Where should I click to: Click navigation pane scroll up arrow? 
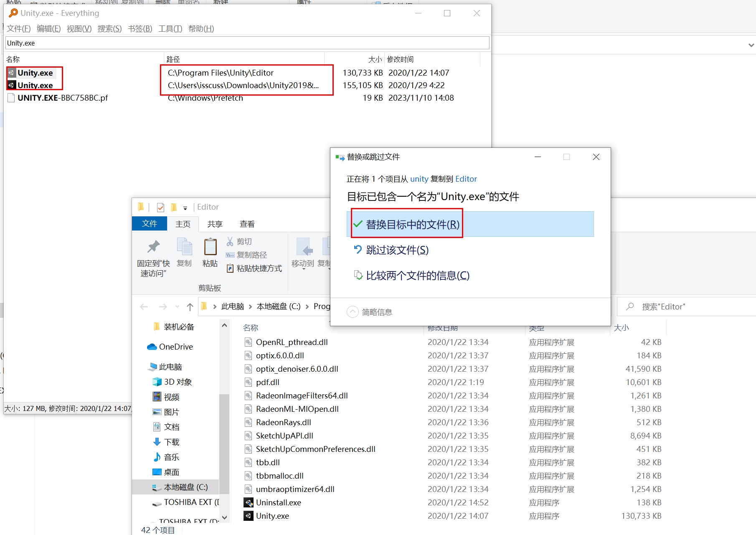tap(224, 325)
